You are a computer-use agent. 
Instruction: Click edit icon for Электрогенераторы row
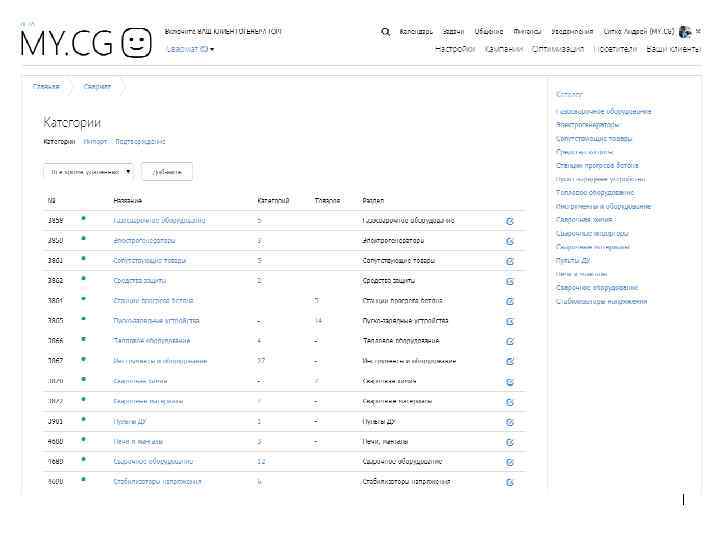[x=510, y=241]
